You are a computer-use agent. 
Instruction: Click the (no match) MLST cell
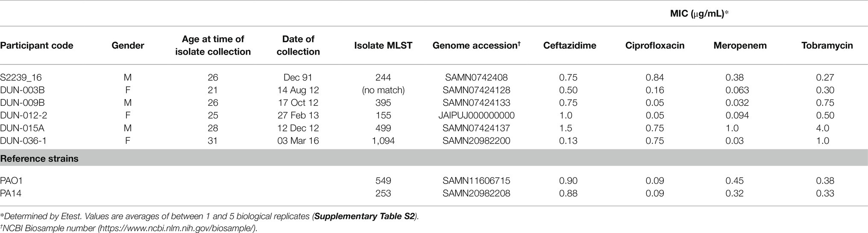click(x=383, y=90)
